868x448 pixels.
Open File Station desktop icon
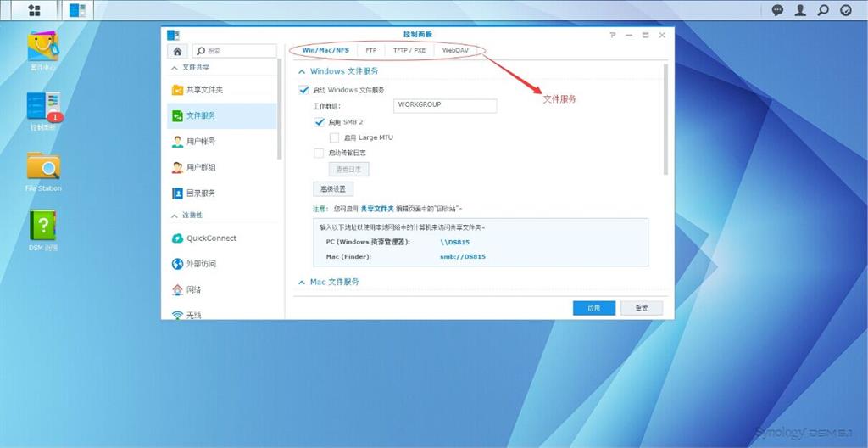coord(43,167)
